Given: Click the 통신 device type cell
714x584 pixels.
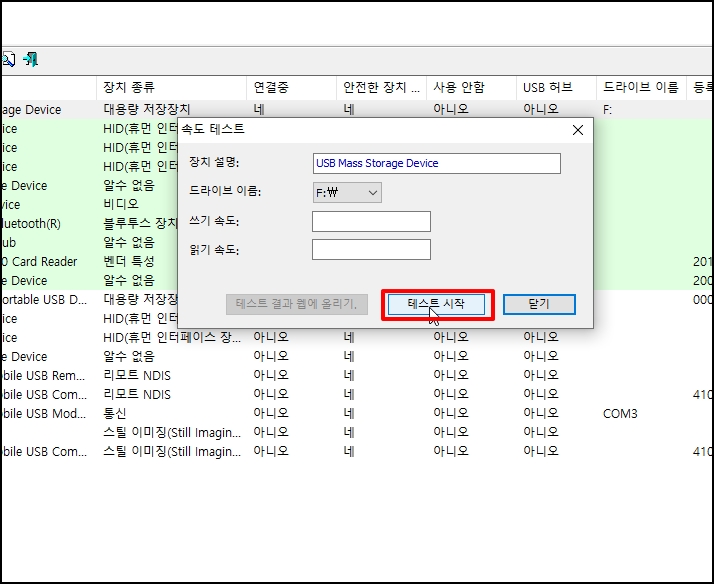Looking at the screenshot, I should tap(115, 413).
